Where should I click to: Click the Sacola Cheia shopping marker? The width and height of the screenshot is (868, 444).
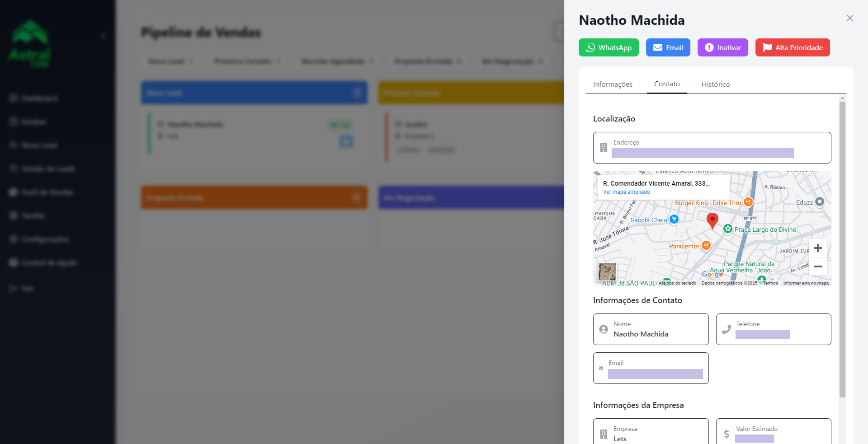674,220
